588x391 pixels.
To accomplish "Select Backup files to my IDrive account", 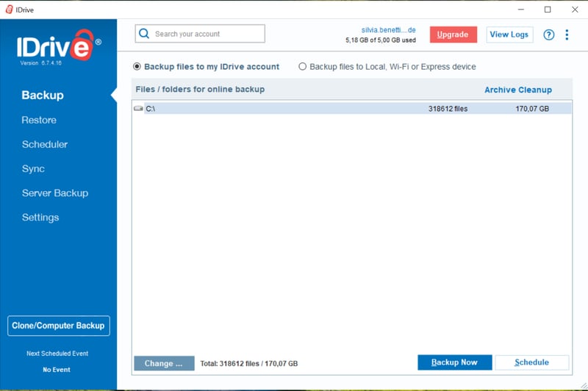I will (x=137, y=66).
